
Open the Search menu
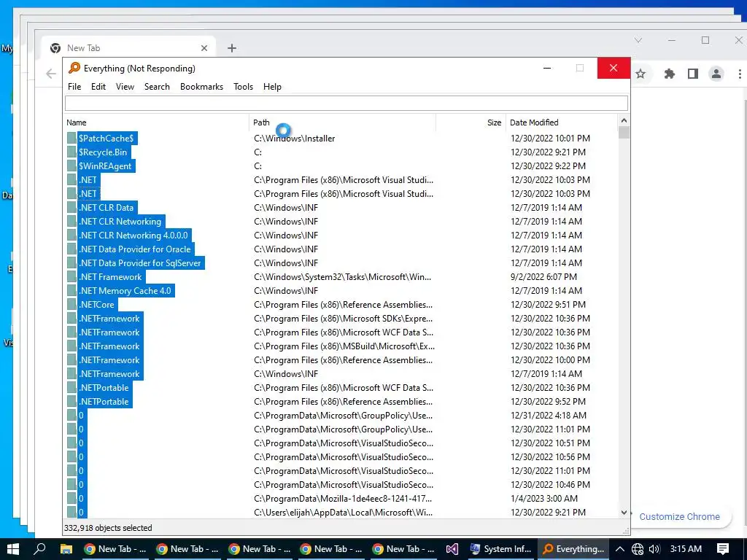pyautogui.click(x=157, y=87)
